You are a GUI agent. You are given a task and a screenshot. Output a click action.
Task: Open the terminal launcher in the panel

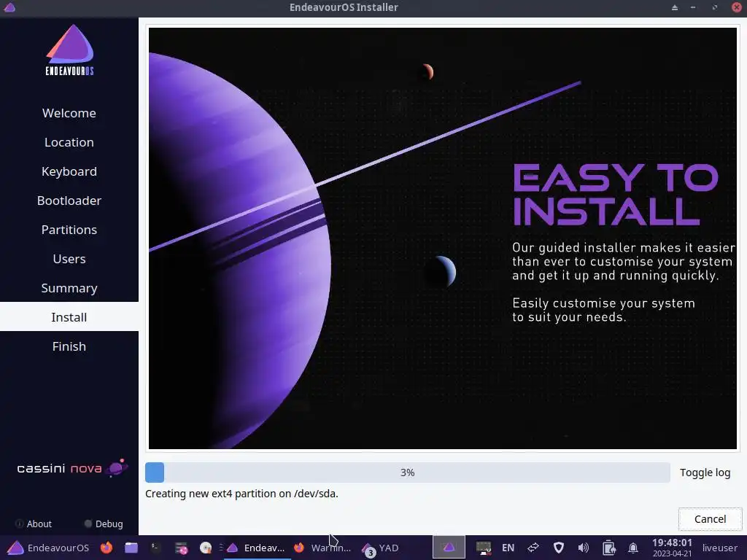coord(155,548)
